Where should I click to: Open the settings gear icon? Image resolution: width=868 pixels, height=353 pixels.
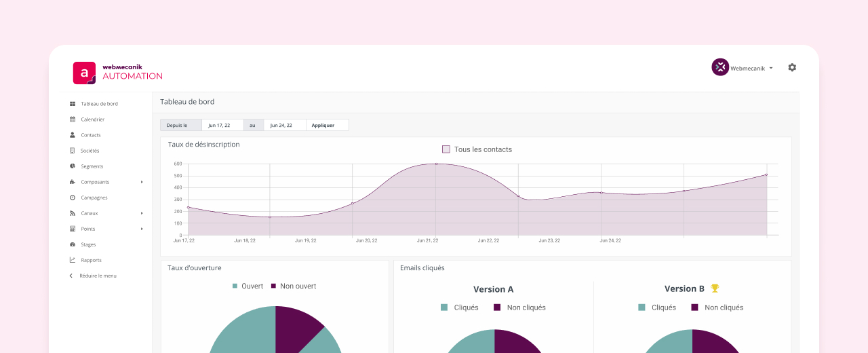[792, 67]
